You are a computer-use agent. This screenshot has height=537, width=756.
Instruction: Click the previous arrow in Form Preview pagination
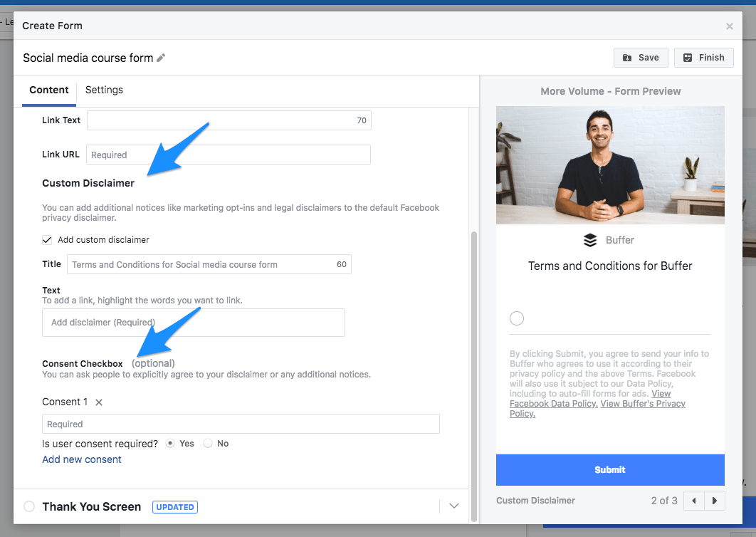(693, 501)
